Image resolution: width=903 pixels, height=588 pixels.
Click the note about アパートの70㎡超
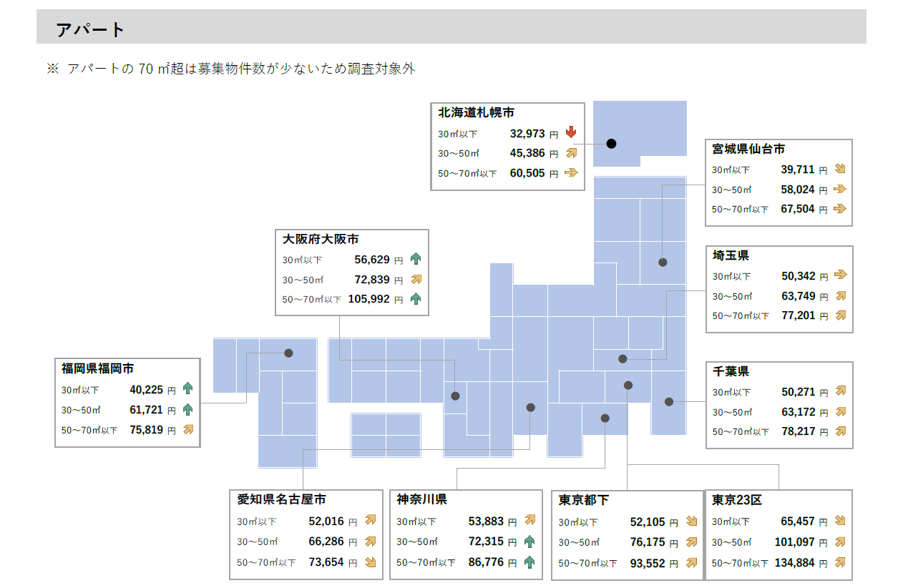click(231, 69)
